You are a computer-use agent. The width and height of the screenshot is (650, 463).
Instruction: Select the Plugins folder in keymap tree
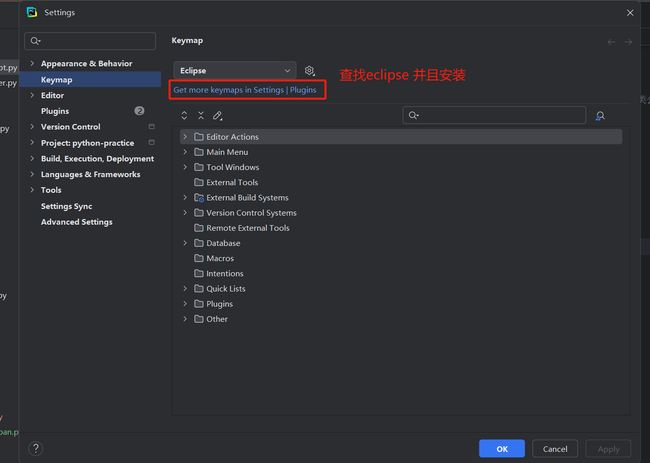click(401, 303)
